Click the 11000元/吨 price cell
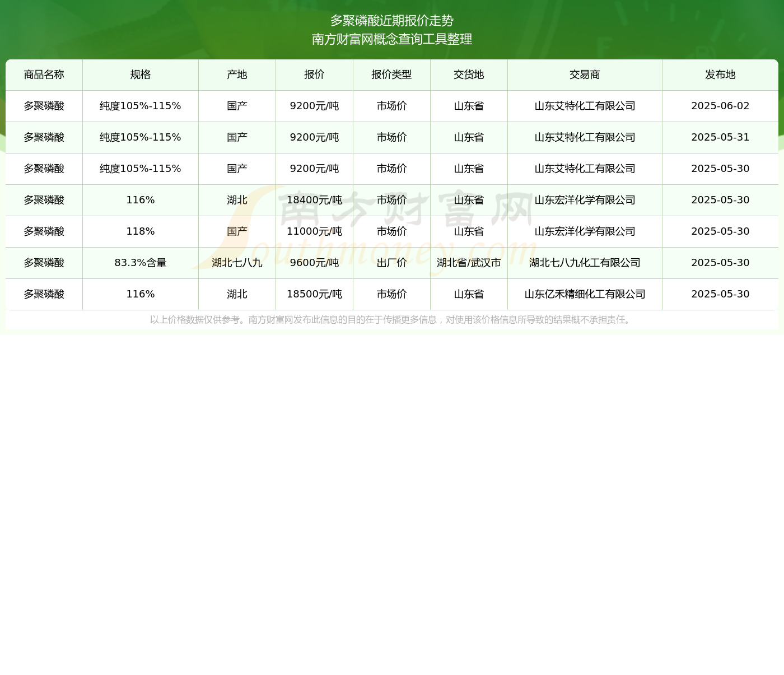 point(314,231)
